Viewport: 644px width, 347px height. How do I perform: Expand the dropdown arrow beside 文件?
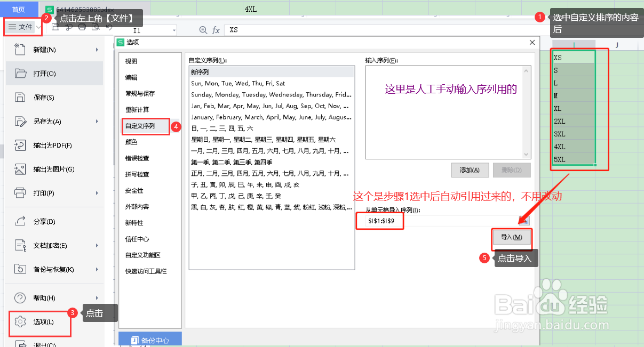tap(39, 27)
